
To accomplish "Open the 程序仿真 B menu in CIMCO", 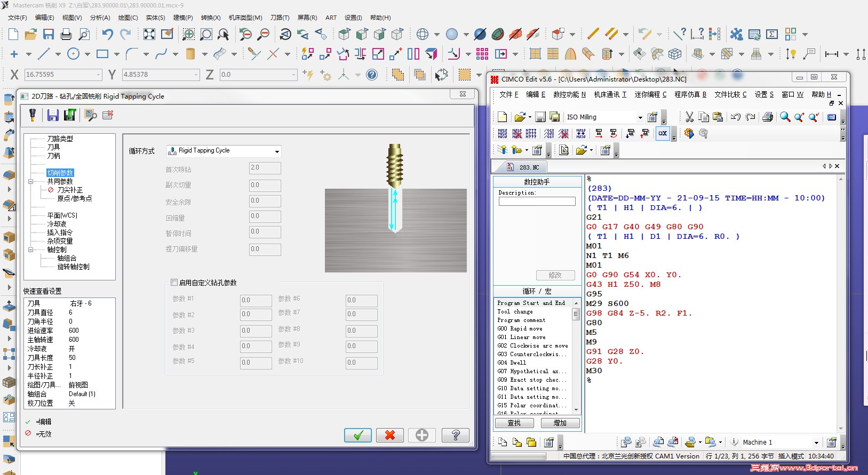I will point(690,94).
